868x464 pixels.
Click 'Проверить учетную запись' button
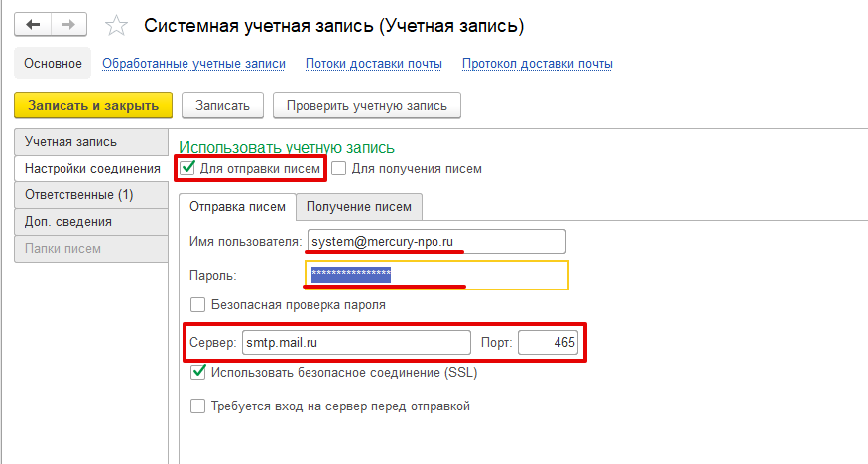click(x=367, y=105)
